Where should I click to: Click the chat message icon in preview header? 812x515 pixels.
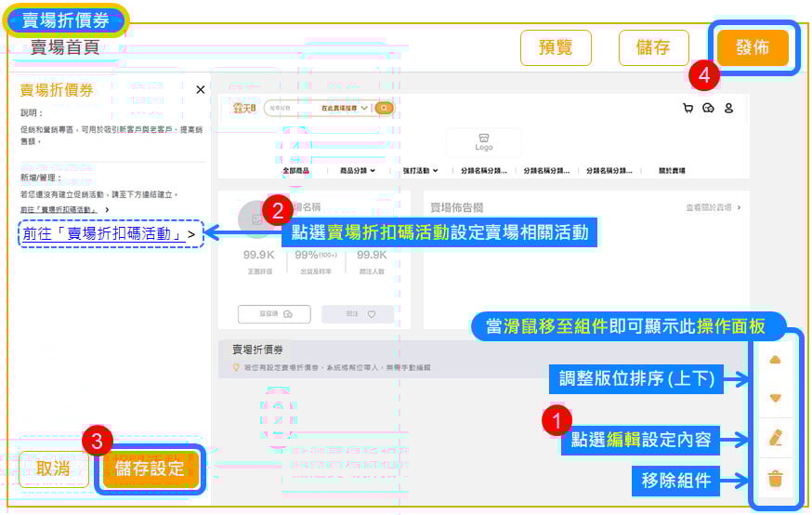coord(708,108)
